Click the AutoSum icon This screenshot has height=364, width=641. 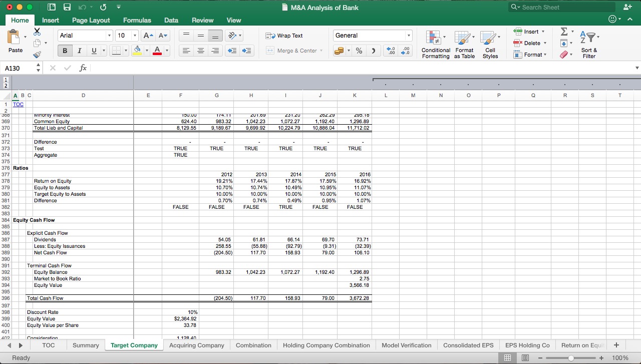click(564, 31)
